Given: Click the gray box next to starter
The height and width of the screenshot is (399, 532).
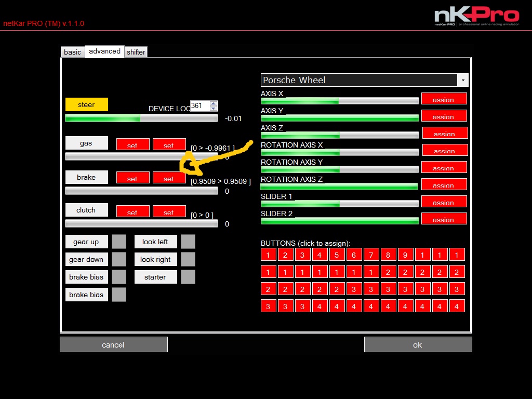Looking at the screenshot, I should click(188, 277).
